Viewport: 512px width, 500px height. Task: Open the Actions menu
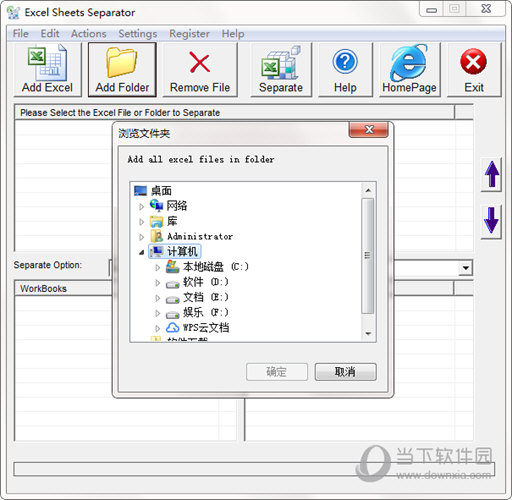pyautogui.click(x=89, y=34)
